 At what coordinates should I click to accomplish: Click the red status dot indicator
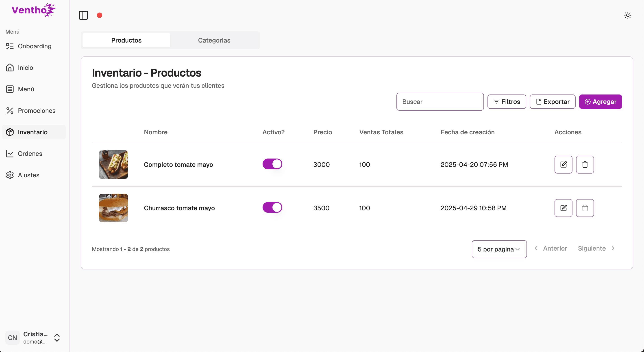(100, 15)
